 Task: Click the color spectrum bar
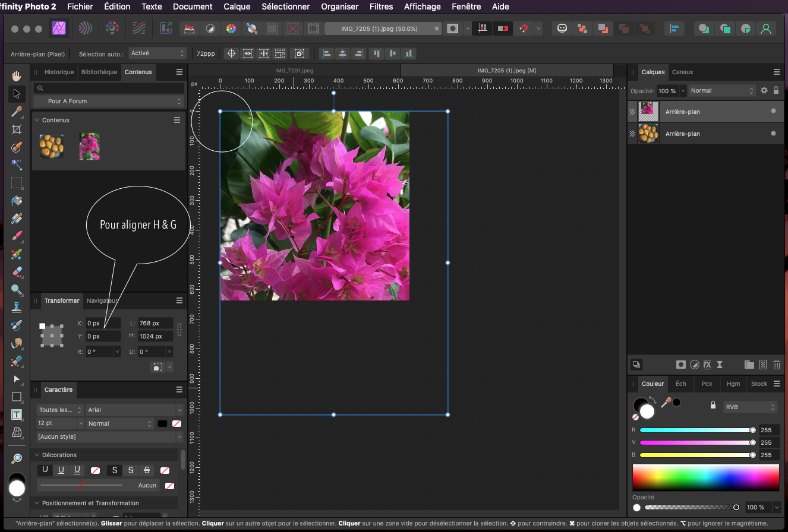tap(705, 477)
